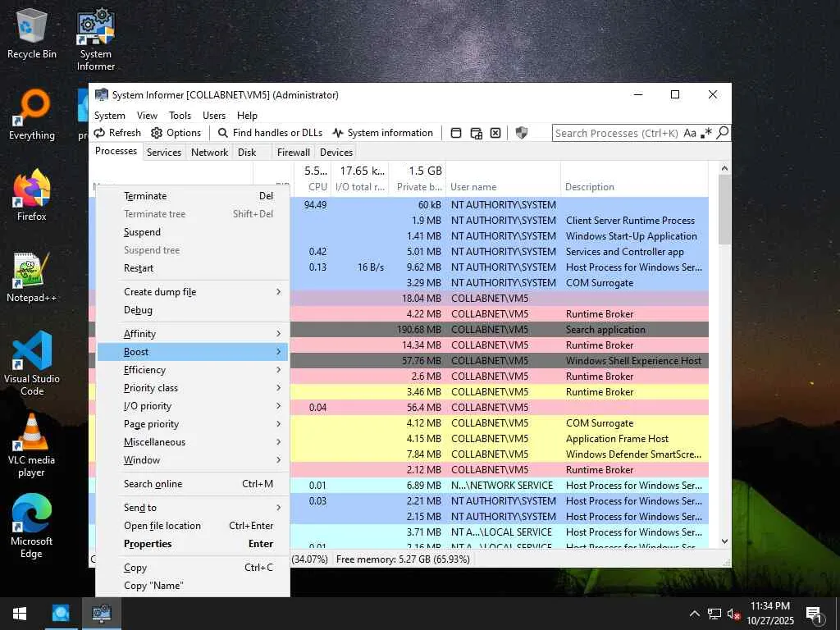The width and height of the screenshot is (840, 630).
Task: Choose Suspend in the context menu
Action: point(193,232)
